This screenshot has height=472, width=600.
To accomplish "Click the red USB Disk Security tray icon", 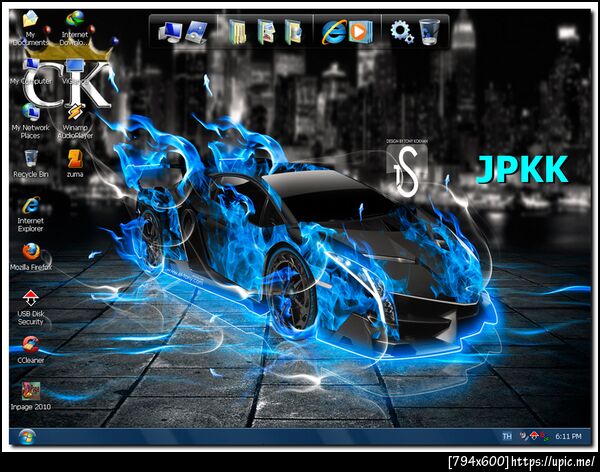I will point(534,436).
